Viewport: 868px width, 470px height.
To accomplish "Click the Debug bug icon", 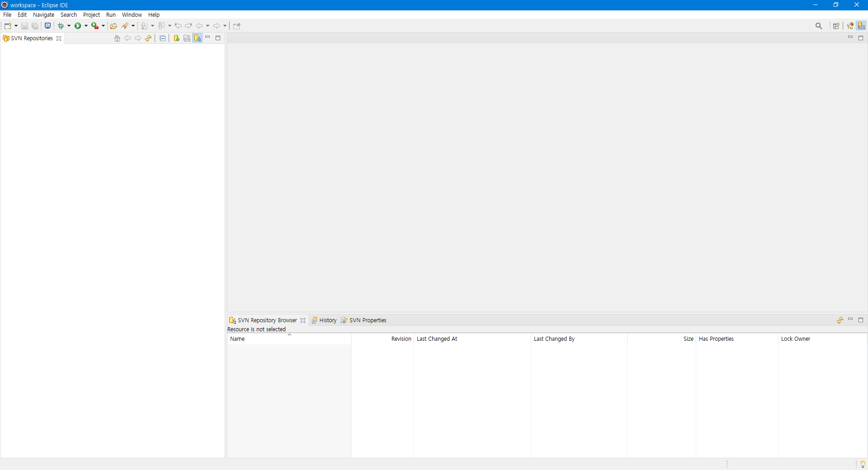I will (x=61, y=26).
